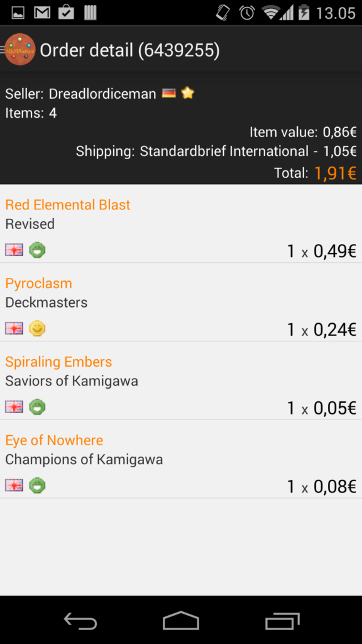
Task: Tap the green condition icon on Eye of Nowhere
Action: coord(37,485)
